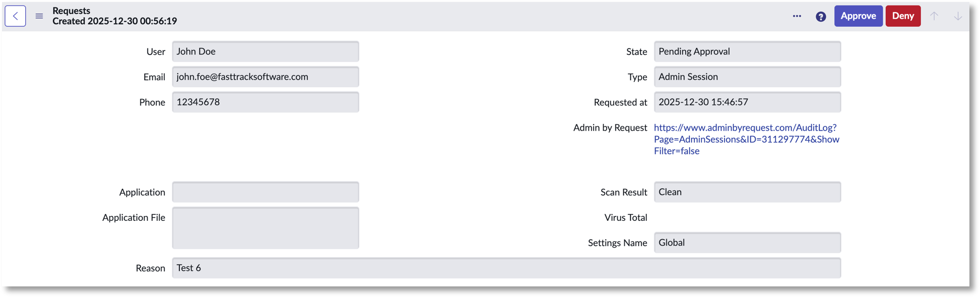Go to next record with down arrow
Screen dimensions: 980x297
pos(957,16)
